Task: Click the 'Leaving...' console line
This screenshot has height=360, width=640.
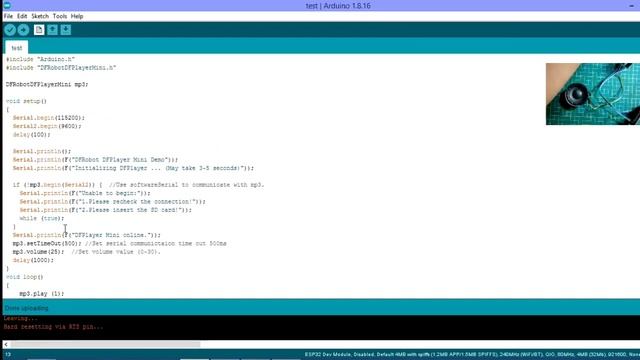Action: (x=20, y=318)
